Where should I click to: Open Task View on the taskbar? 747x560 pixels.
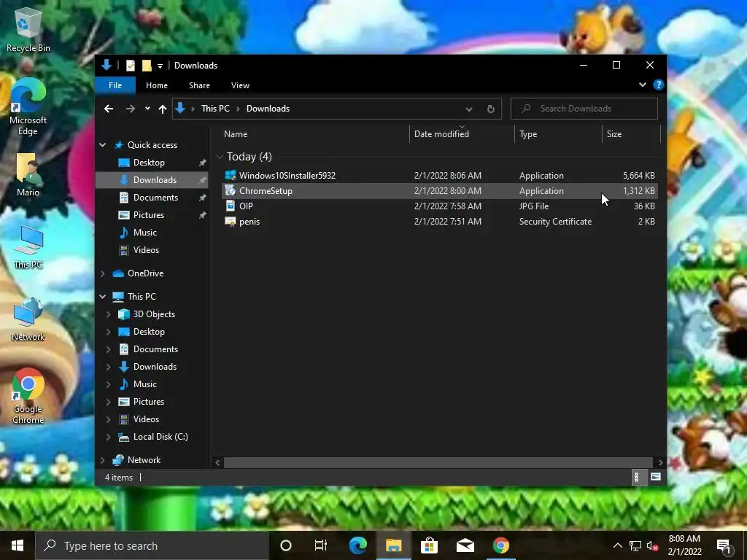pos(321,545)
